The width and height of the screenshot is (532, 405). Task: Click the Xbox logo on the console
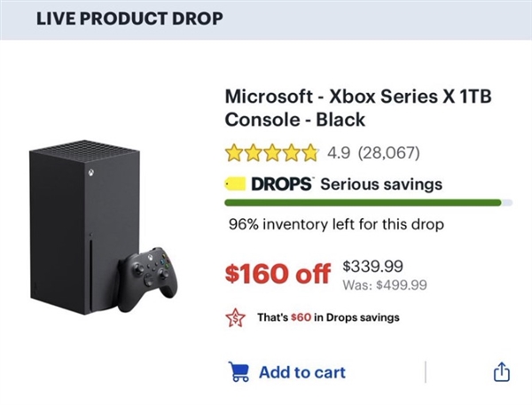91,174
